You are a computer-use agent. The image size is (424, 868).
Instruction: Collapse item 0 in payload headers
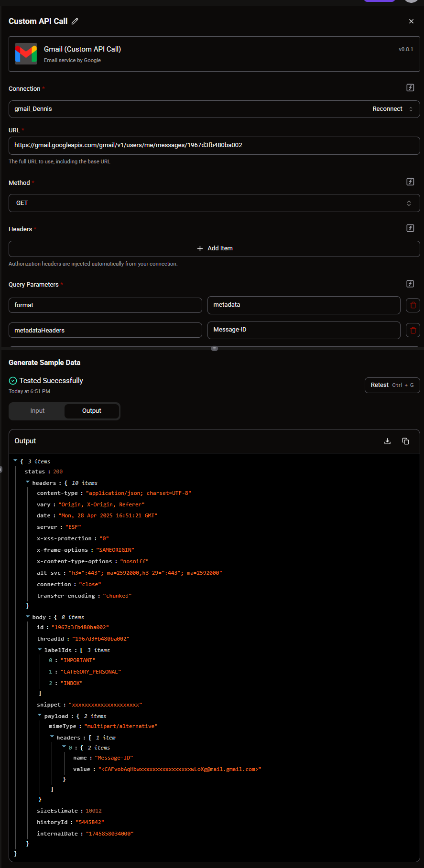[64, 747]
